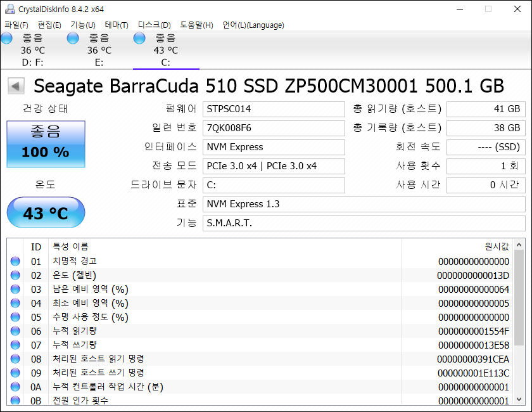Click the 43 °C temperature button

[x=46, y=212]
